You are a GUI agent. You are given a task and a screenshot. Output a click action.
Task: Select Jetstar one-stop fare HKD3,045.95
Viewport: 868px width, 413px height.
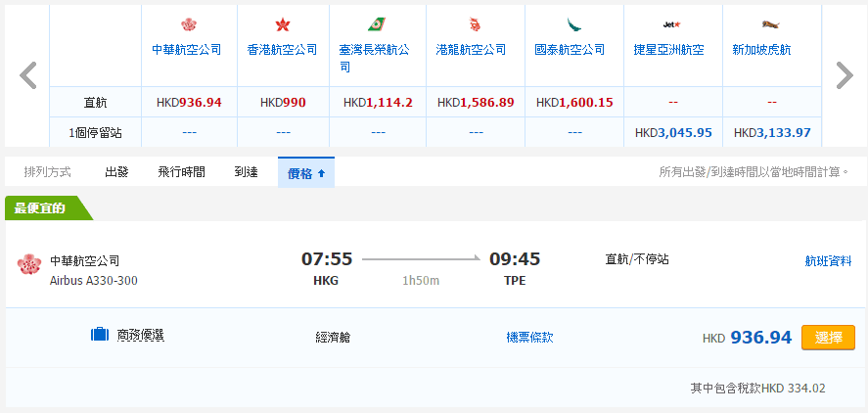coord(672,132)
